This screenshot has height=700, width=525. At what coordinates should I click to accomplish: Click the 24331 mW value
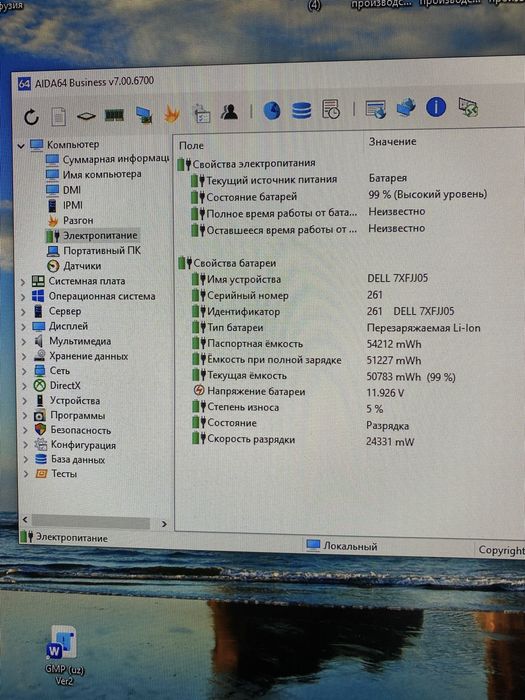pos(390,442)
